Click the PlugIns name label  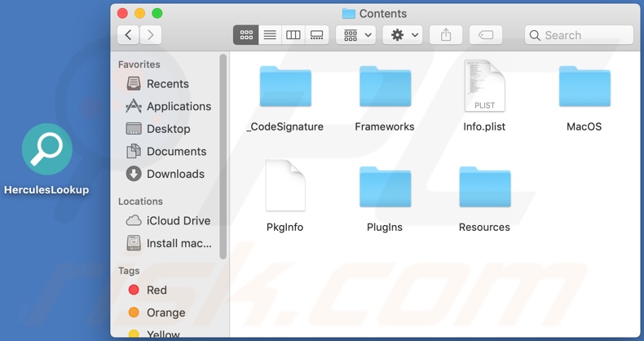pos(385,227)
